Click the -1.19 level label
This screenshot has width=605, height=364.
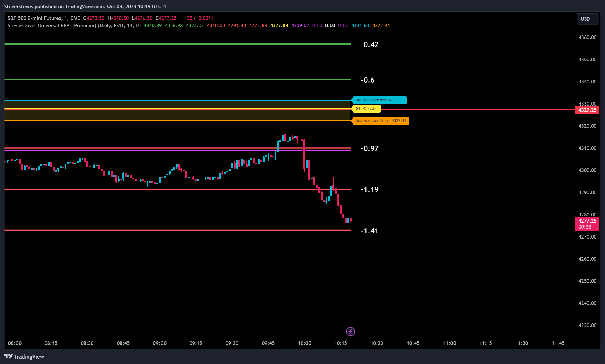(x=369, y=189)
